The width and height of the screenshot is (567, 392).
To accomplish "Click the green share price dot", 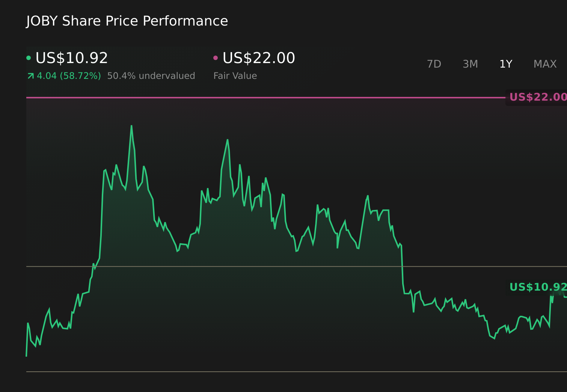I will click(29, 58).
